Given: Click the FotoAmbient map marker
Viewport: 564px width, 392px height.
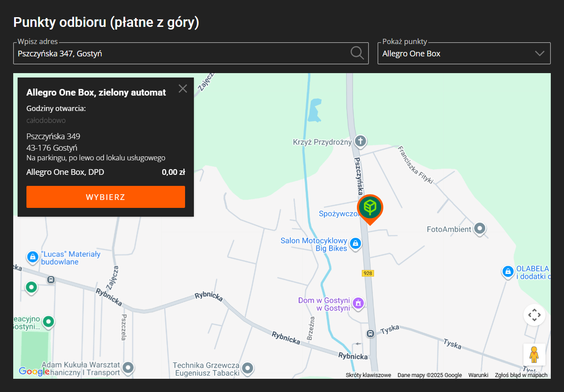Looking at the screenshot, I should point(479,229).
